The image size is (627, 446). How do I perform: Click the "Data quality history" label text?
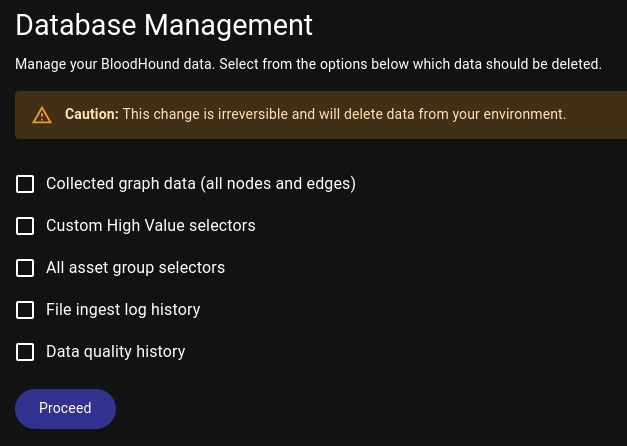point(115,352)
